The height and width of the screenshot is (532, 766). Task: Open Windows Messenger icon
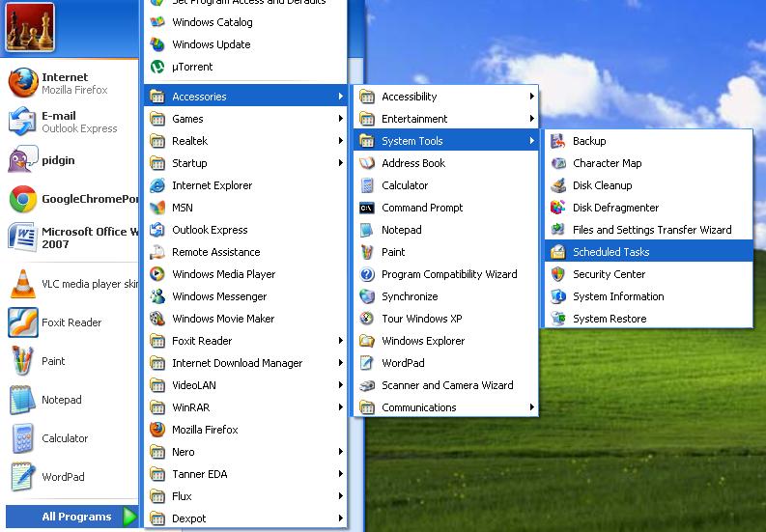click(x=157, y=296)
